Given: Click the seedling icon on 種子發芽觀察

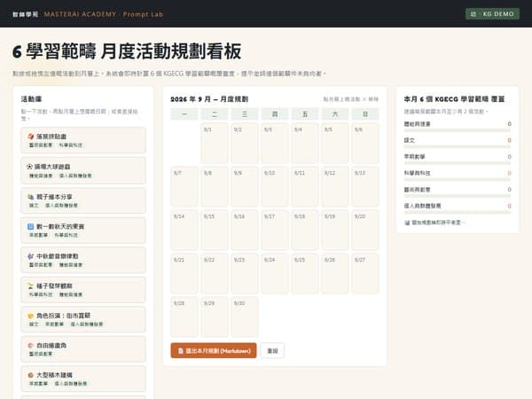Looking at the screenshot, I should [x=31, y=286].
